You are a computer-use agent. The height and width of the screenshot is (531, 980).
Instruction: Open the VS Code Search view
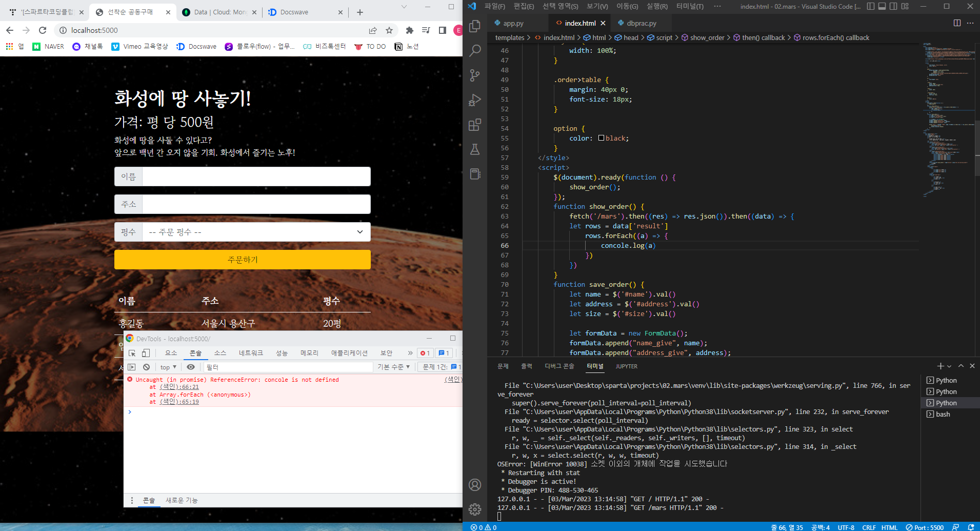tap(475, 50)
